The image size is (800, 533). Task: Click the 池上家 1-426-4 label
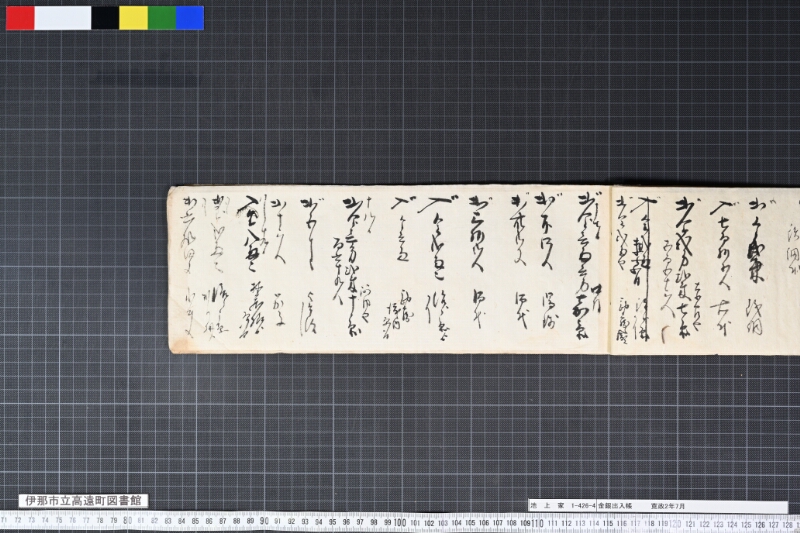tap(562, 506)
